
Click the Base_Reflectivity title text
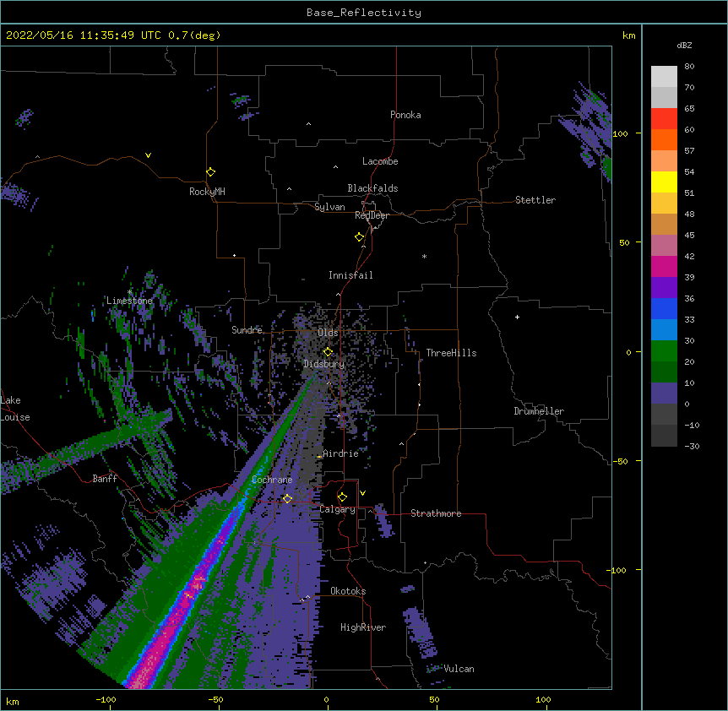[x=364, y=13]
